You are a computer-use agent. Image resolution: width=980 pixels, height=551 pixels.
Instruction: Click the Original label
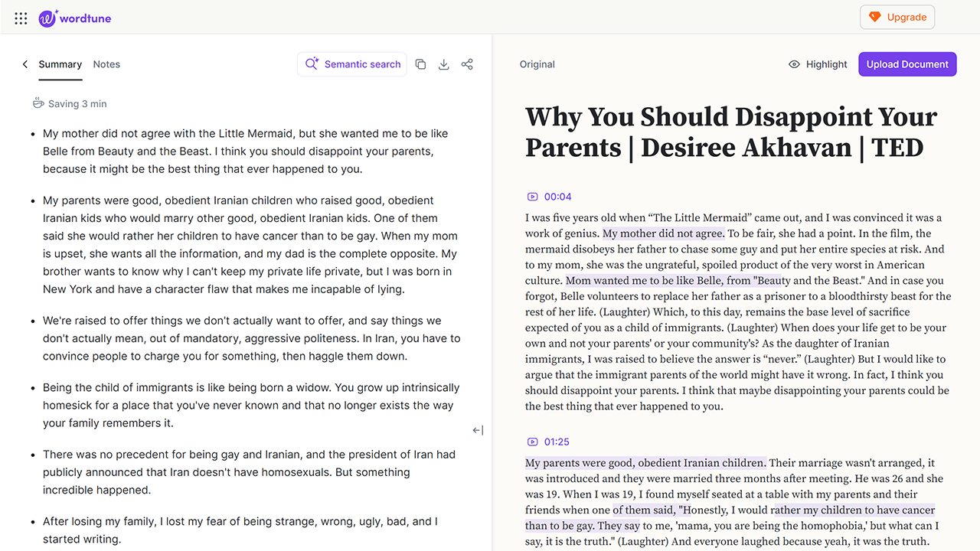pos(537,64)
